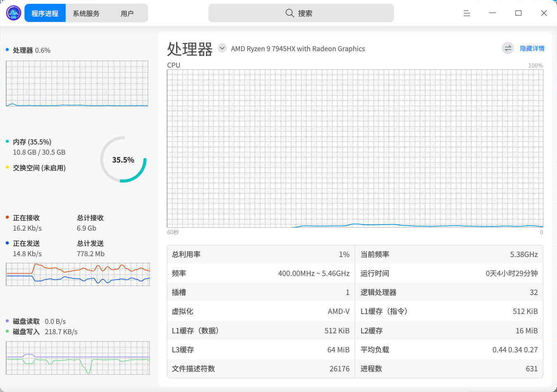Click the magnifier icon in search bar

290,13
